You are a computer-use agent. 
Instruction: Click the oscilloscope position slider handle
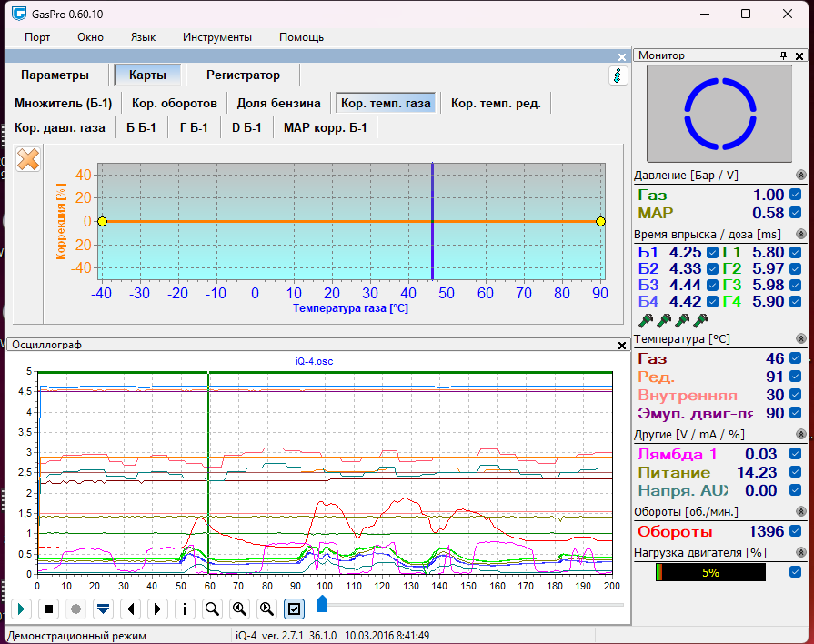click(322, 604)
